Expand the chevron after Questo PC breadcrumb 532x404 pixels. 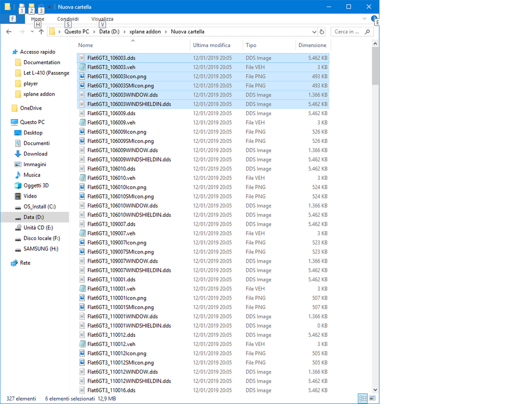94,31
